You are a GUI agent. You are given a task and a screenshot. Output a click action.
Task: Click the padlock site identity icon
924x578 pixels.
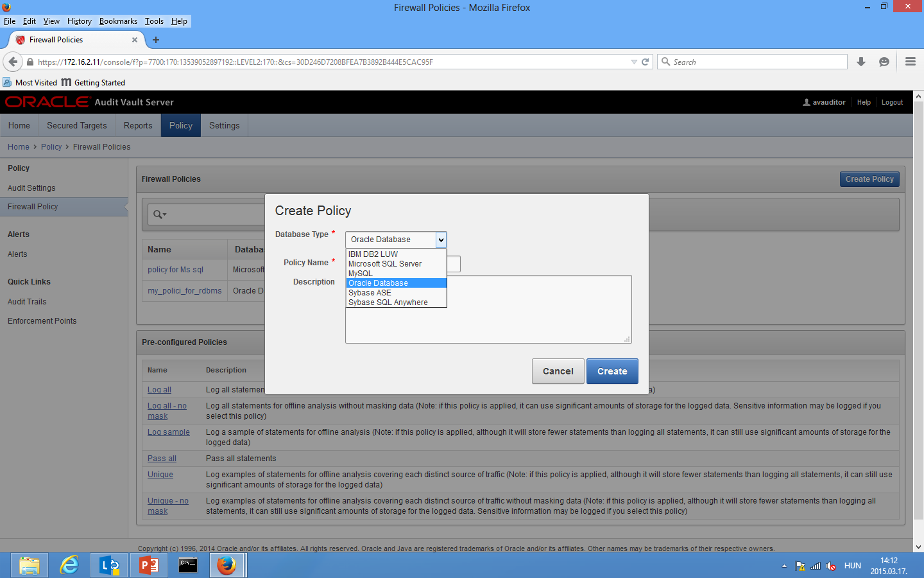[30, 62]
